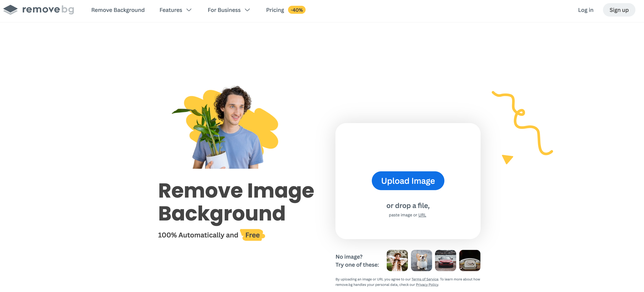Click the Remove Background menu item
The width and height of the screenshot is (644, 292).
pos(118,10)
